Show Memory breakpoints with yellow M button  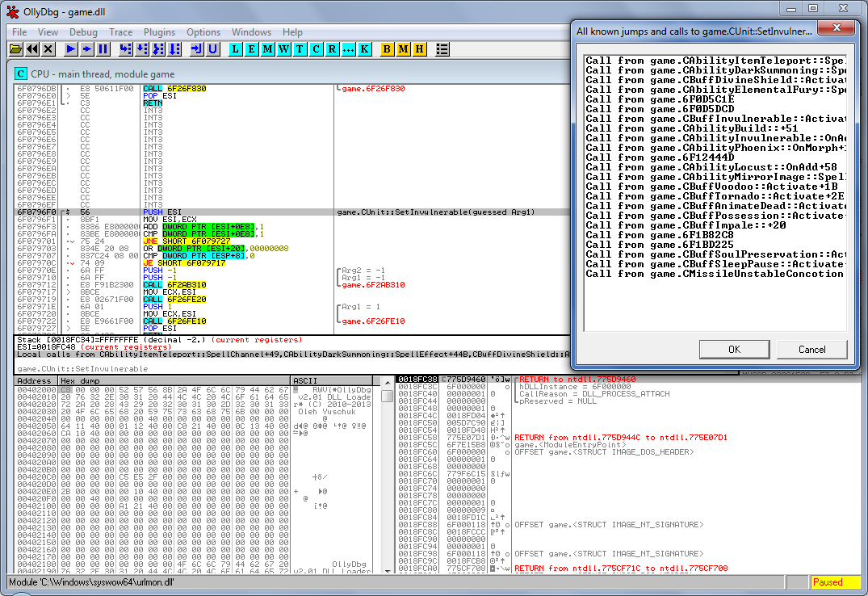click(x=404, y=49)
